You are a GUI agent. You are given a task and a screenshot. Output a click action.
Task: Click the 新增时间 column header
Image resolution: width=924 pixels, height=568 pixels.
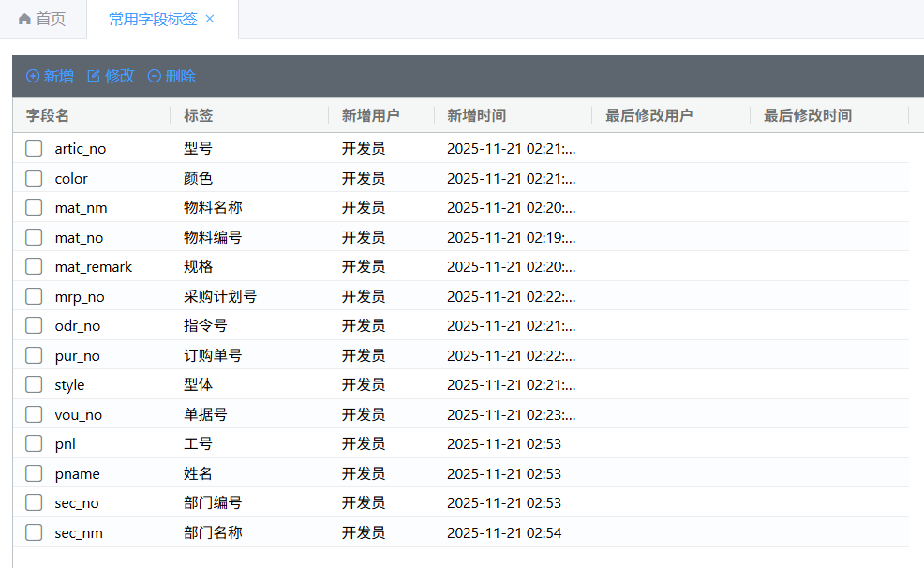pos(476,116)
